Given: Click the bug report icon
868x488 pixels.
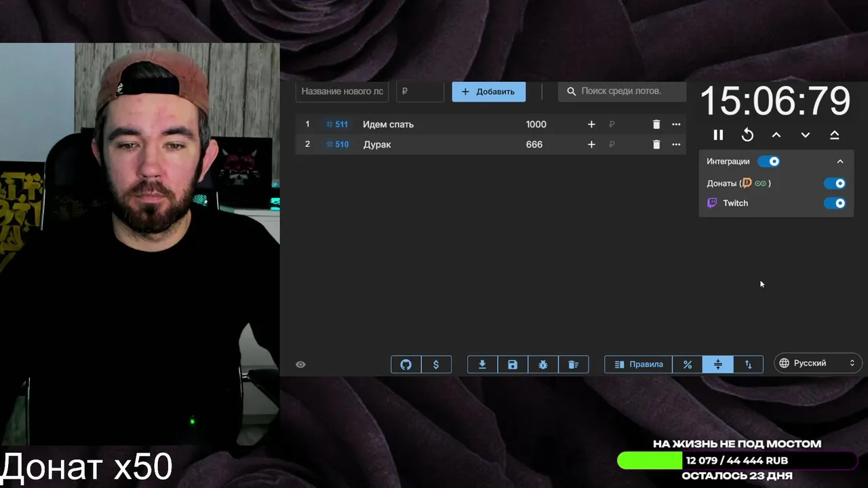Looking at the screenshot, I should 543,365.
